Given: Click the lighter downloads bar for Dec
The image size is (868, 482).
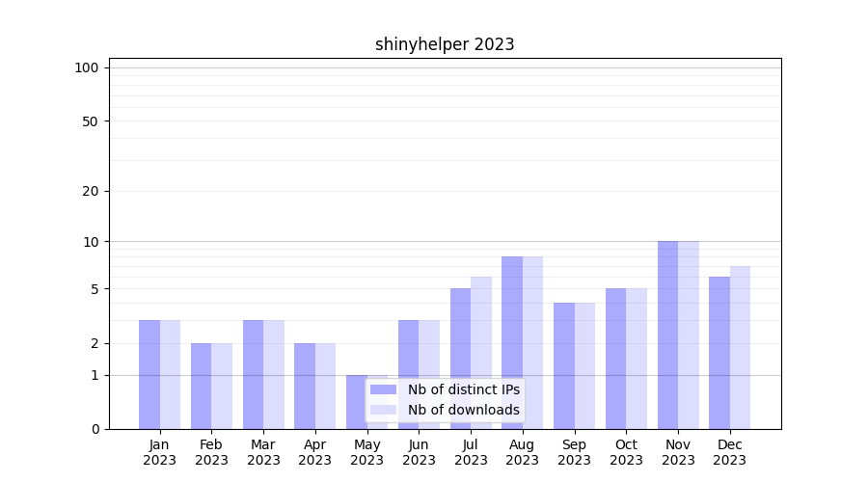Looking at the screenshot, I should click(740, 347).
